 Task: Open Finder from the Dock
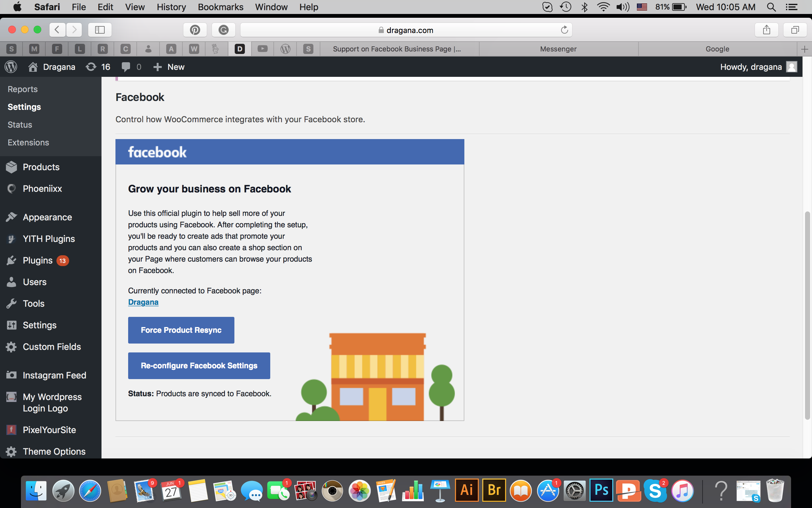coord(36,491)
